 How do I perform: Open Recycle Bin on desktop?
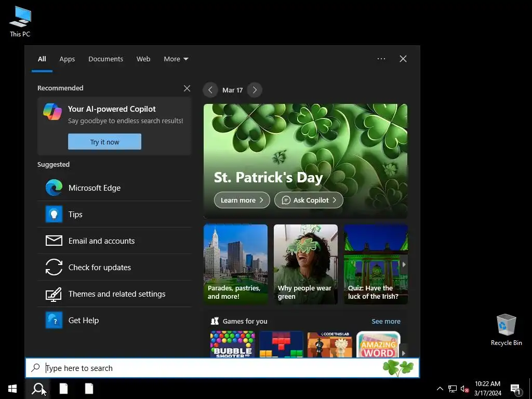click(x=506, y=330)
